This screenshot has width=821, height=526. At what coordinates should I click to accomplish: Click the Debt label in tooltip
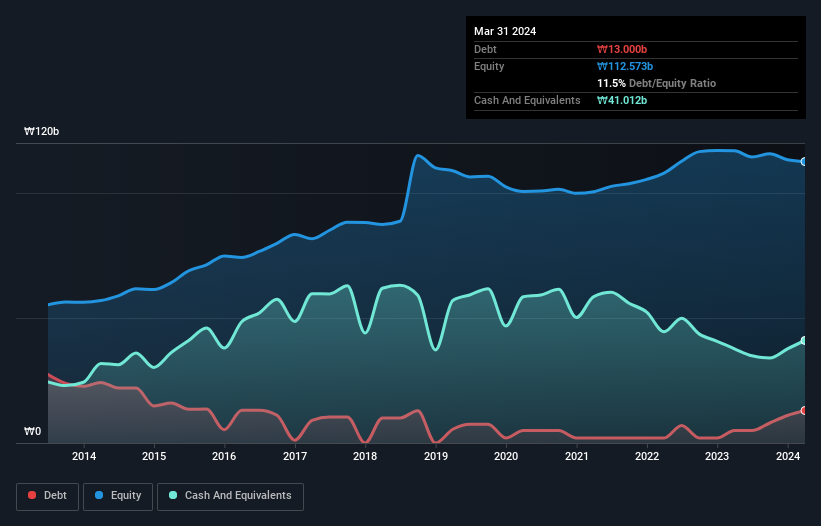[485, 49]
